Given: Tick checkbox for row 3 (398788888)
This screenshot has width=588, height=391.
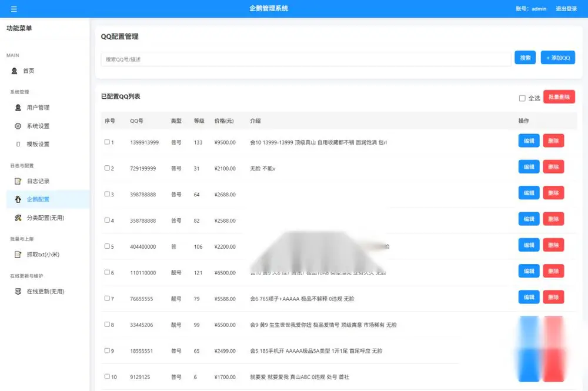Looking at the screenshot, I should click(x=107, y=194).
